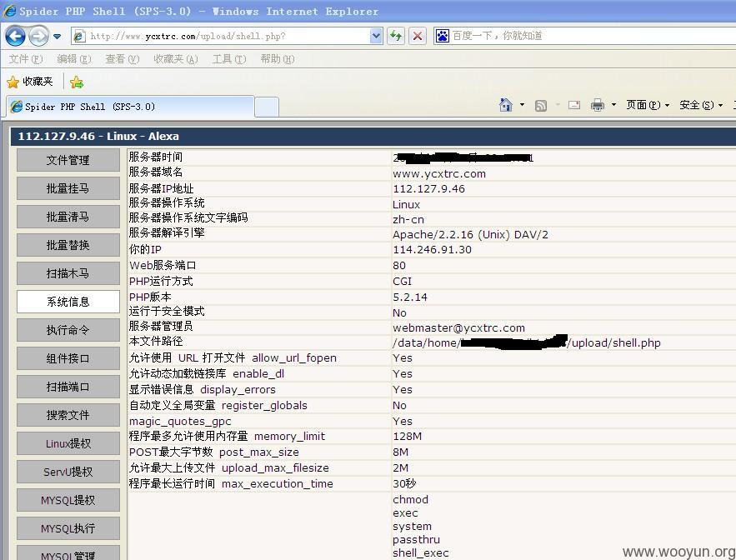Click the PHP version value 5.2.14
This screenshot has height=560, width=736.
[x=410, y=297]
